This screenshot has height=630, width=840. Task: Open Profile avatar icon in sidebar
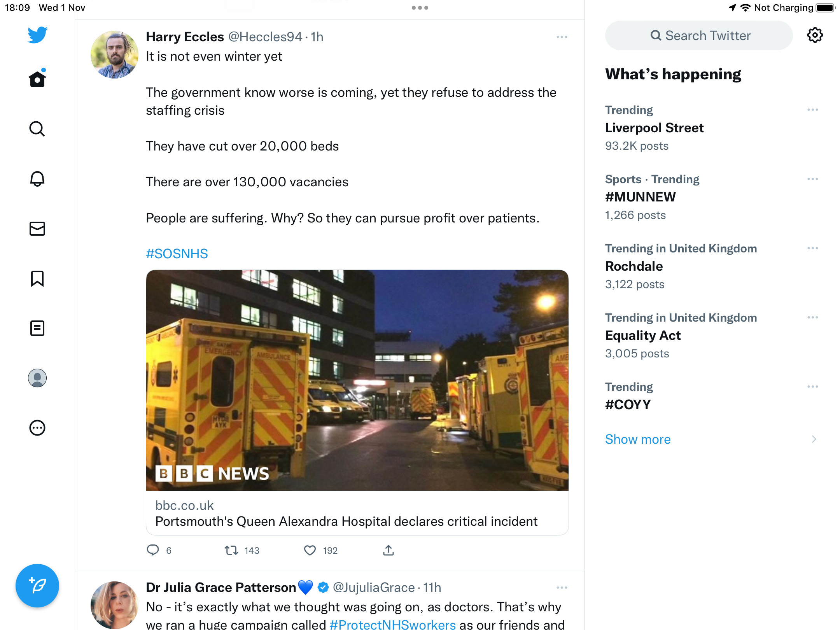[x=37, y=378]
